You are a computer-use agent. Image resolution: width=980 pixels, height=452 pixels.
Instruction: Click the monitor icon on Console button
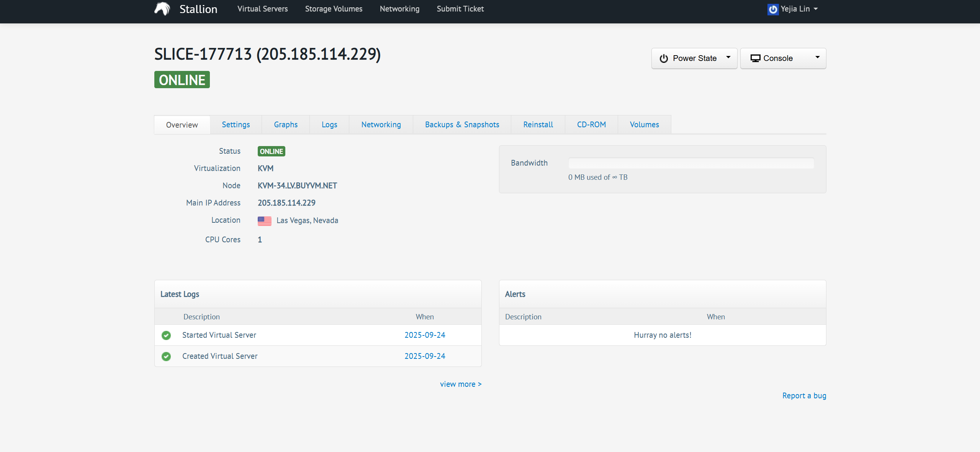[755, 58]
